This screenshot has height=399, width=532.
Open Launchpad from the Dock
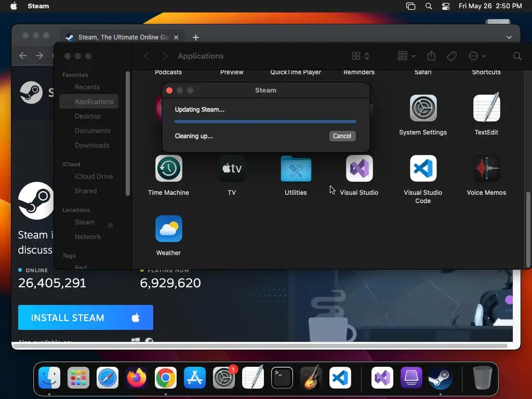pos(78,378)
